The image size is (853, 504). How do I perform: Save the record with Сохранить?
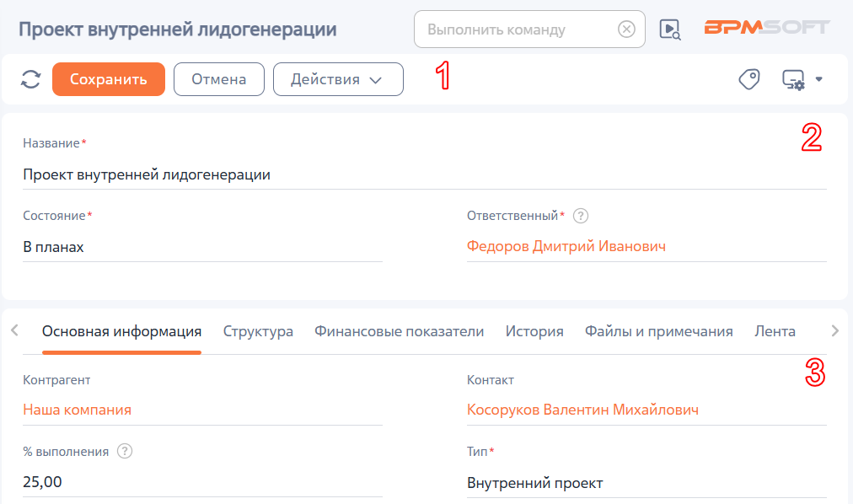(109, 79)
